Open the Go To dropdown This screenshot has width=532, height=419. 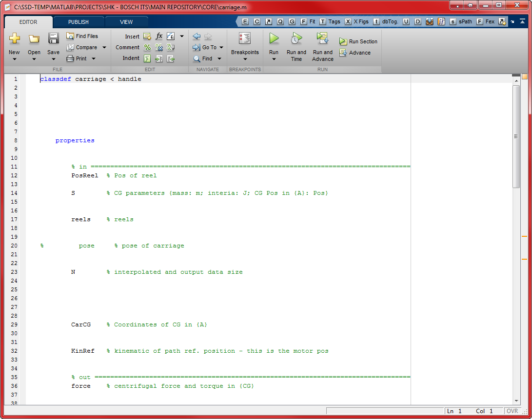pos(221,47)
